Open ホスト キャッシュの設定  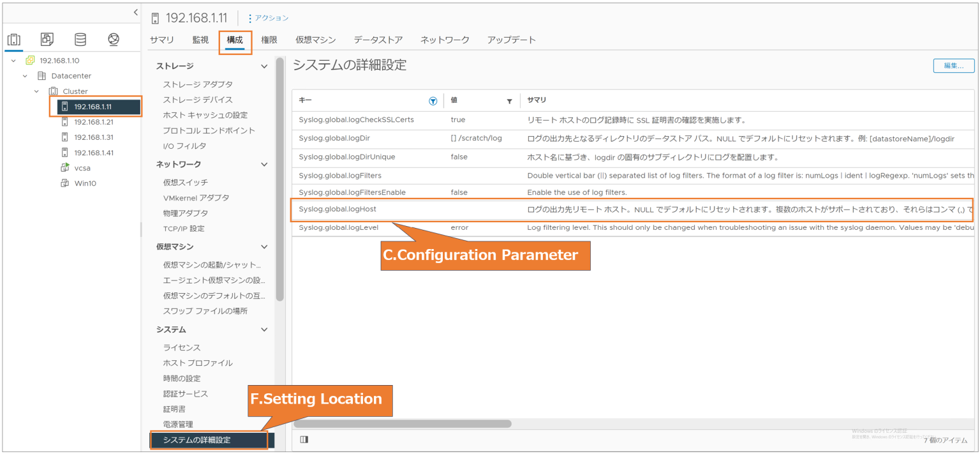click(205, 115)
